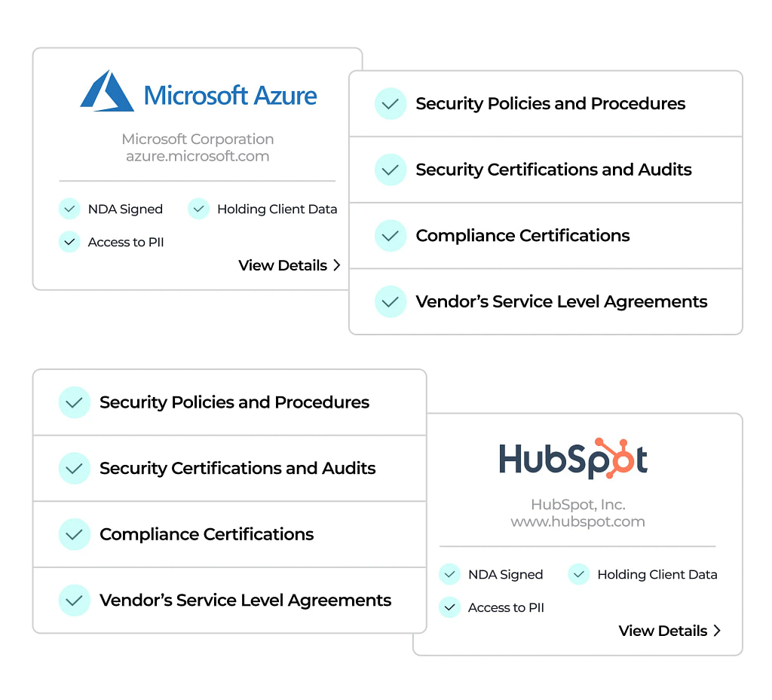Open the www.hubspot.com link

(577, 521)
